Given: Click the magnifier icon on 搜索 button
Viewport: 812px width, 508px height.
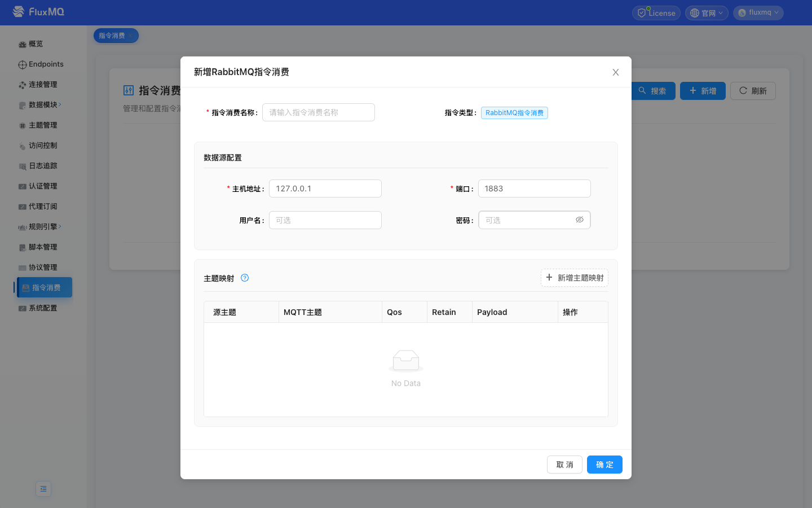Looking at the screenshot, I should (x=642, y=90).
